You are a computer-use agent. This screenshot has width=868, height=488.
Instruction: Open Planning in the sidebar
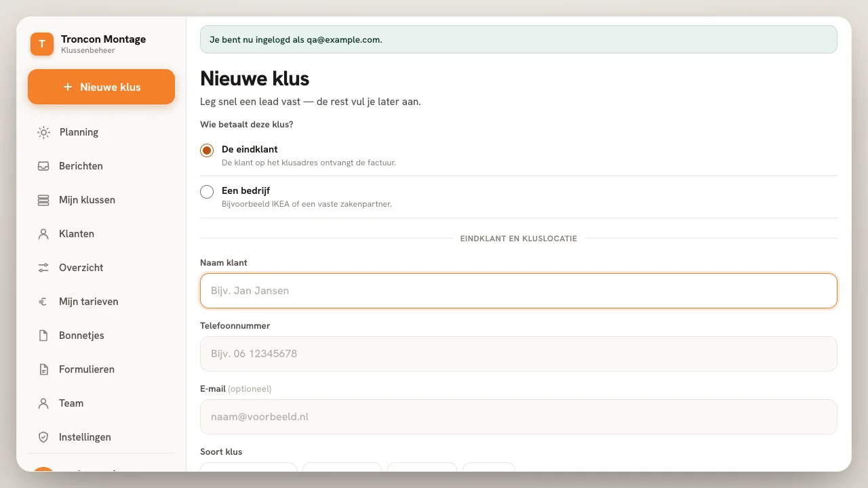tap(101, 132)
